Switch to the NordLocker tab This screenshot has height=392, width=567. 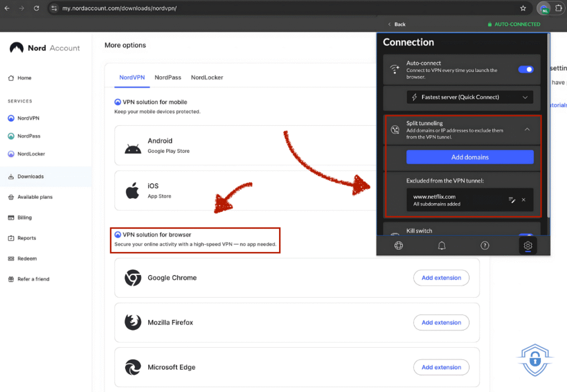[x=207, y=78]
